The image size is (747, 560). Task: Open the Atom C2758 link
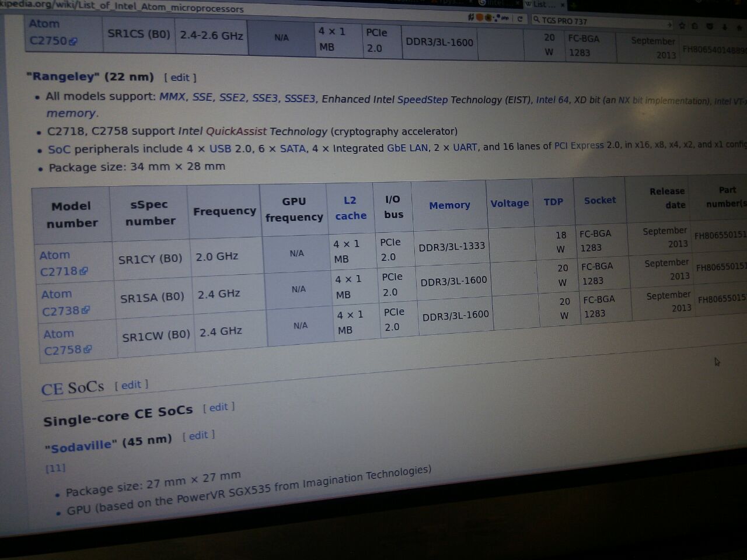(x=68, y=342)
